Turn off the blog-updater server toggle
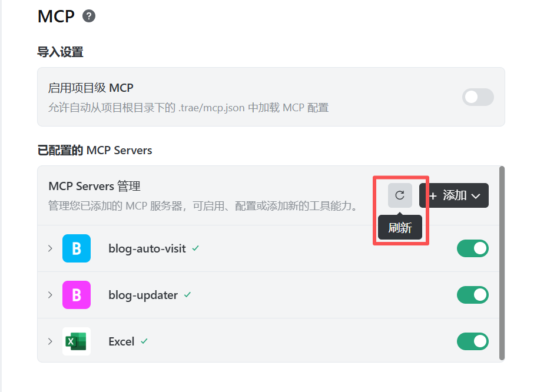Screen dimensions: 537x392 click(473, 295)
